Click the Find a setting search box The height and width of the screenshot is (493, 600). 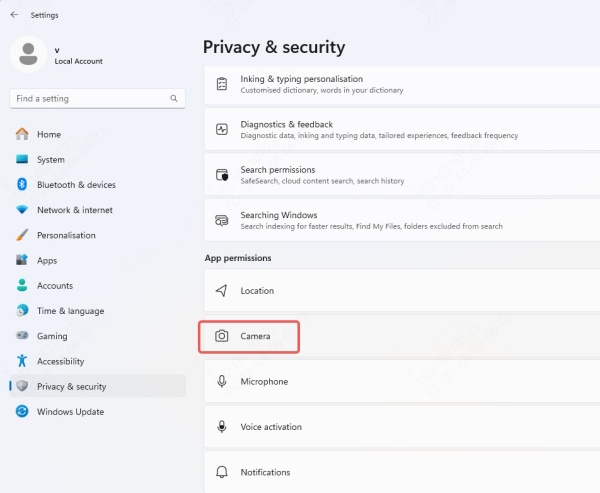click(98, 99)
